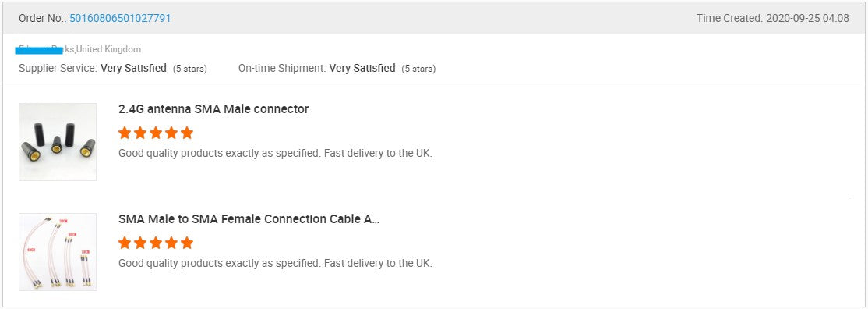Click fourth star of cable rating

[x=171, y=243]
